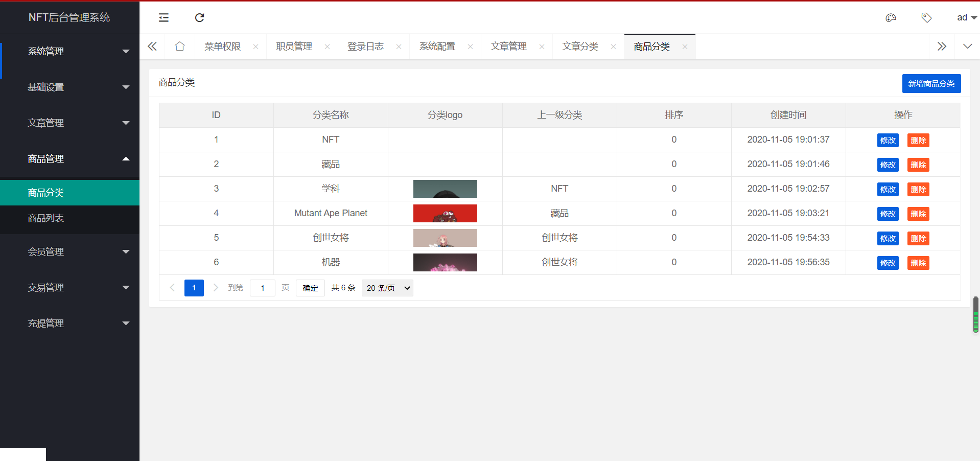Switch to the 文章分类 tab
The height and width of the screenshot is (461, 980).
[x=580, y=46]
